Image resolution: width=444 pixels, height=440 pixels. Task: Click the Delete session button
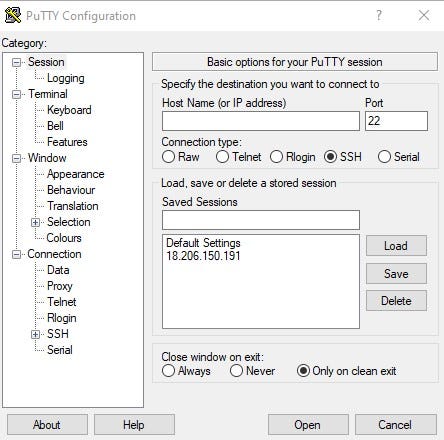(x=396, y=301)
